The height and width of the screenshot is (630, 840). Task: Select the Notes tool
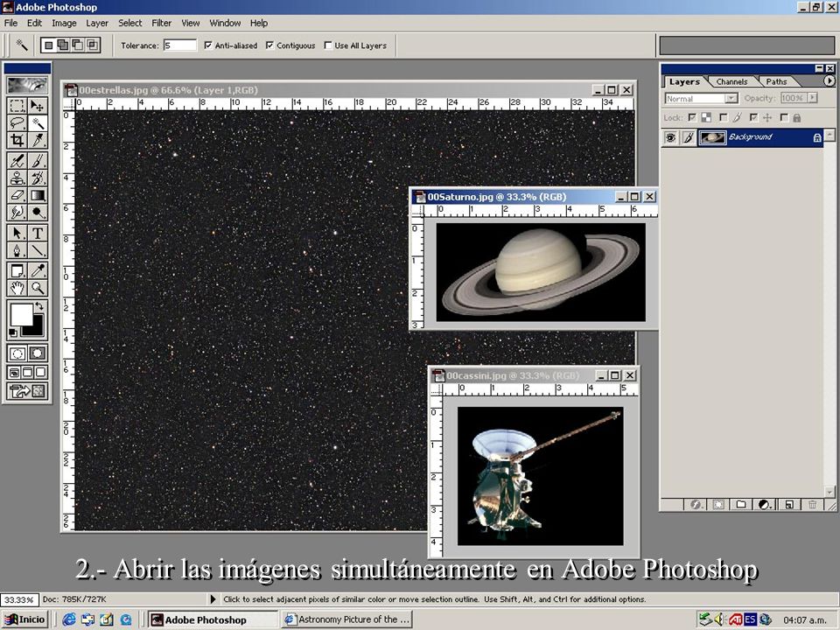click(17, 270)
